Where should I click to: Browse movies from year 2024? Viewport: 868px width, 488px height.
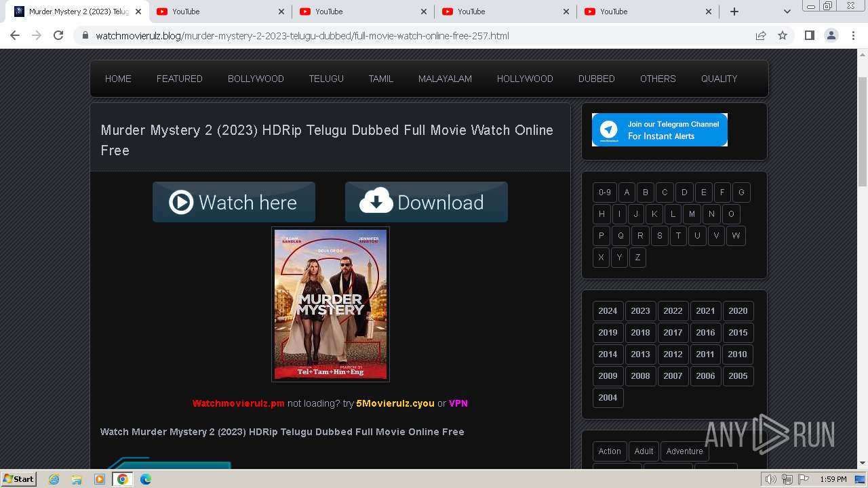coord(608,311)
